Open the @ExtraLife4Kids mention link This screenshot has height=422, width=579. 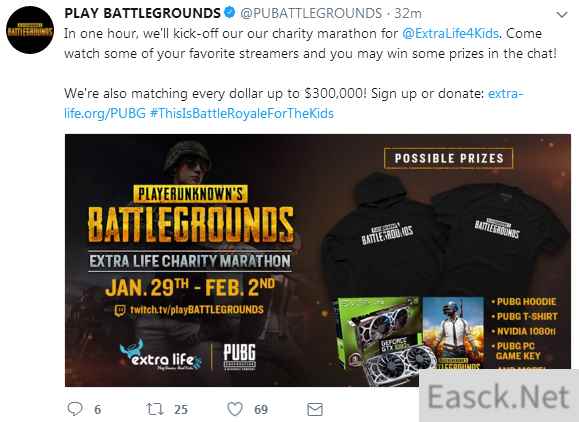(x=450, y=33)
